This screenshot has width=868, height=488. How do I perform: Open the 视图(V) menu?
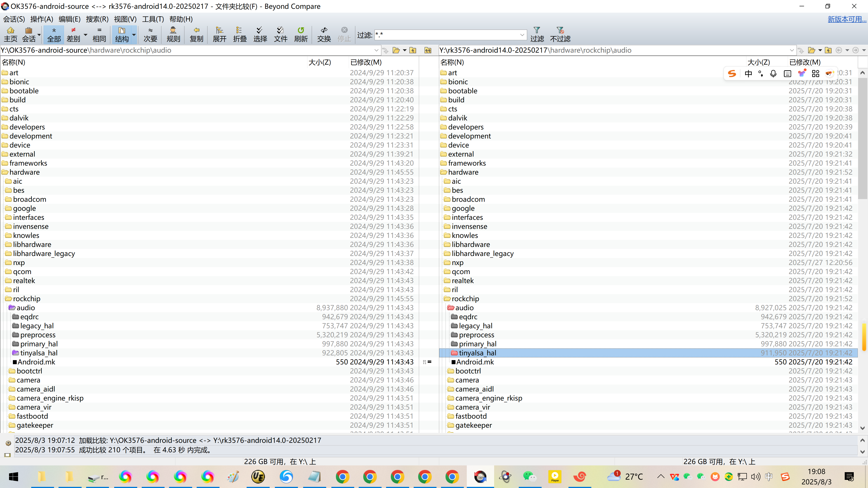pos(125,19)
